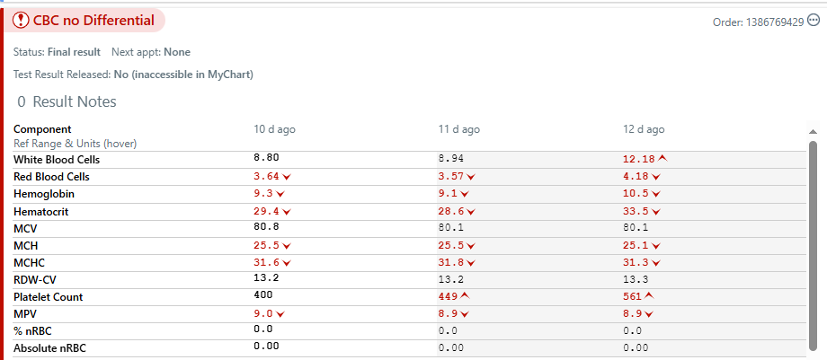This screenshot has width=828, height=360.
Task: Click the 11 d ago column header
Action: point(459,129)
